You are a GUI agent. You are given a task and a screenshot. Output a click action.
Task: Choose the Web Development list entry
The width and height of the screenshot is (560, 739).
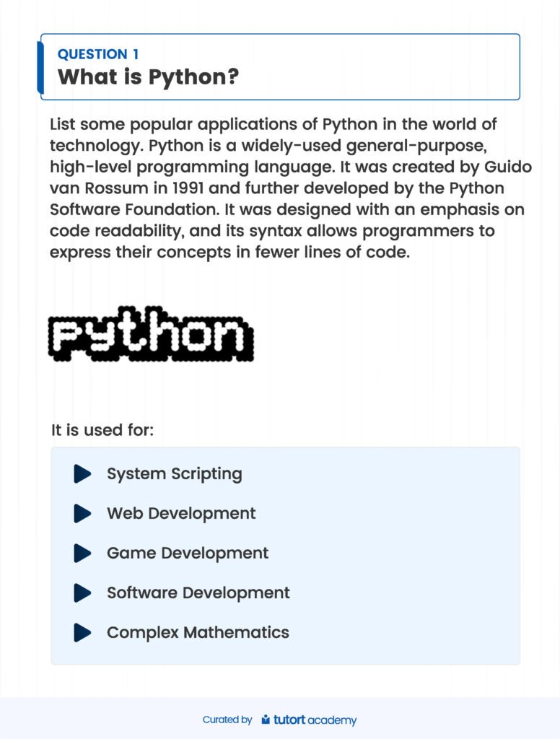tap(181, 514)
